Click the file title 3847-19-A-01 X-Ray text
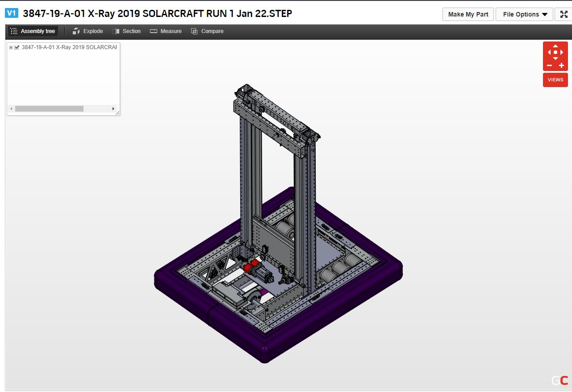The image size is (572, 392). pyautogui.click(x=157, y=13)
